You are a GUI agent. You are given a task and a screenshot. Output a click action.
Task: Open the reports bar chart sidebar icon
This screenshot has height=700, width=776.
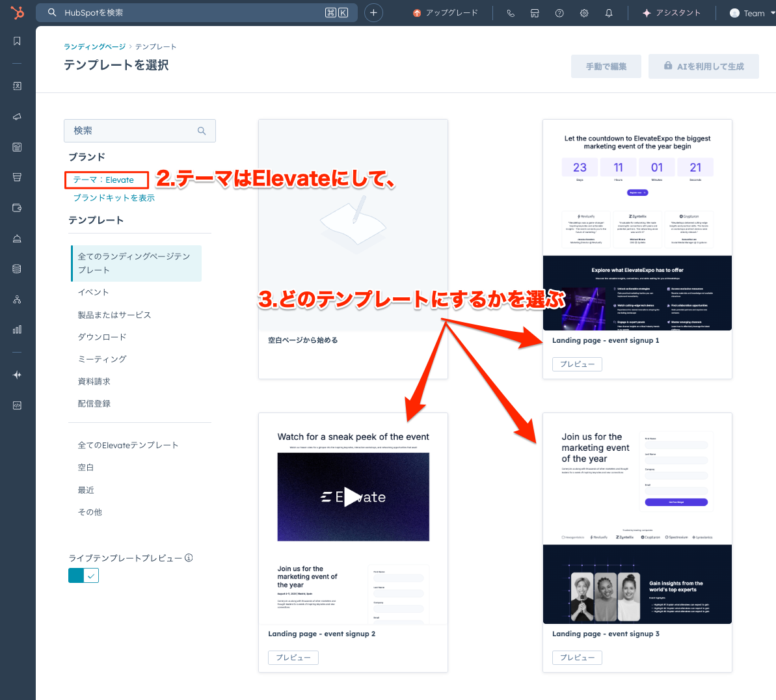point(18,329)
